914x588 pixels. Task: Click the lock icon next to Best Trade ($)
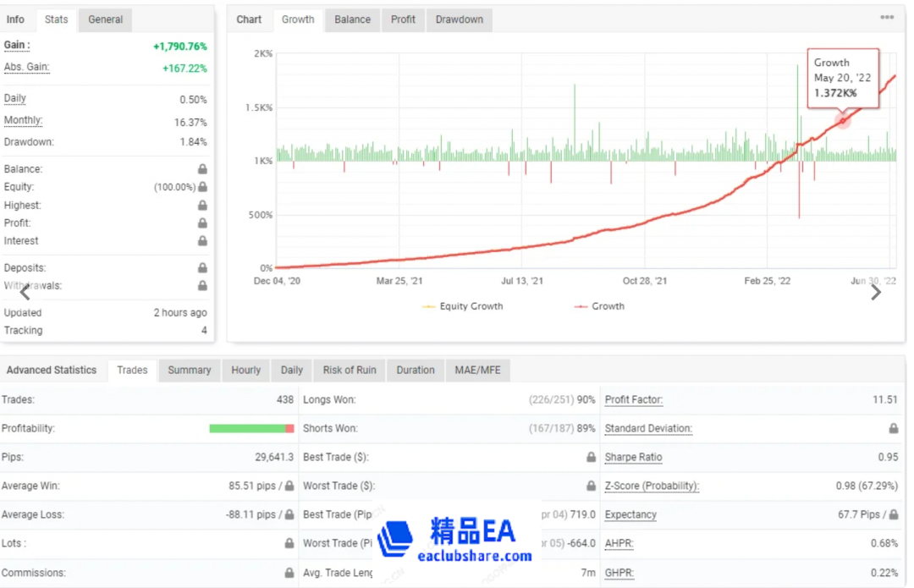point(591,458)
